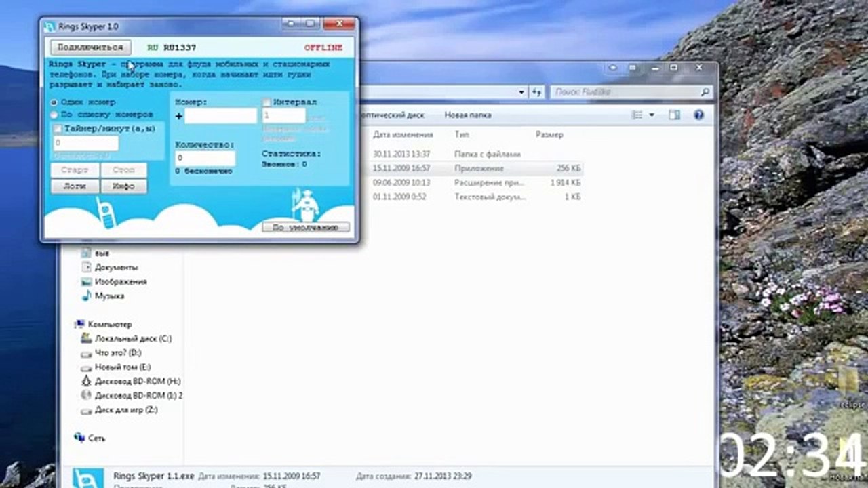Click the magnifier icon in Explorer search
868x488 pixels.
coord(705,92)
